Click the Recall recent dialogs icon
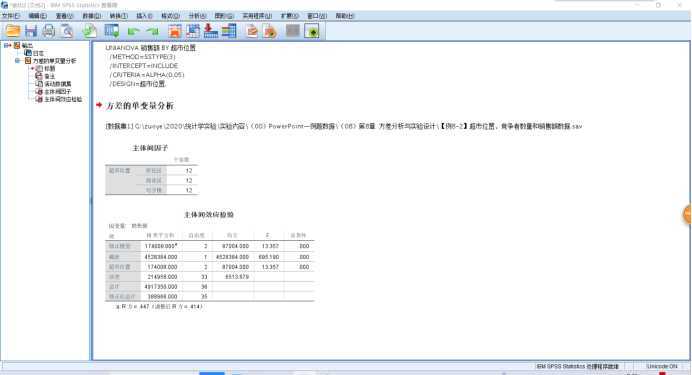The height and width of the screenshot is (375, 692). point(112,31)
